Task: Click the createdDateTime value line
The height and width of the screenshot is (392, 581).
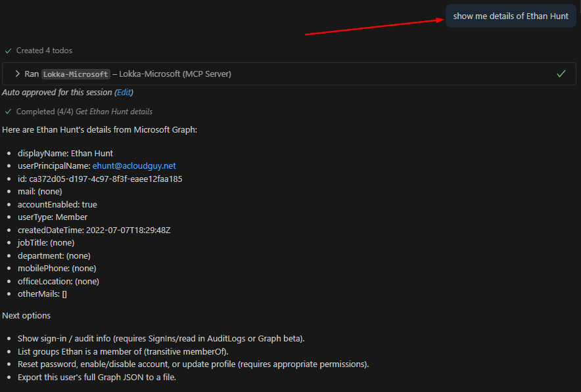Action: pyautogui.click(x=94, y=230)
